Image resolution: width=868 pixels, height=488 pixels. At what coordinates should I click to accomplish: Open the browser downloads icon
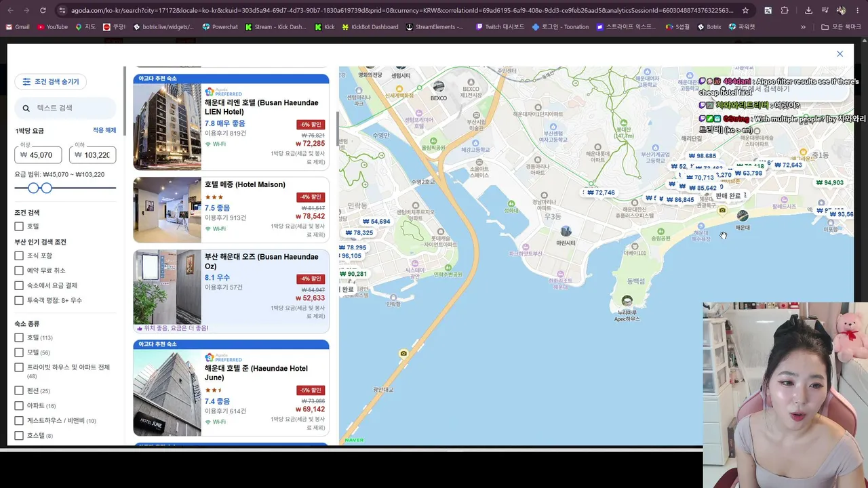pyautogui.click(x=809, y=10)
